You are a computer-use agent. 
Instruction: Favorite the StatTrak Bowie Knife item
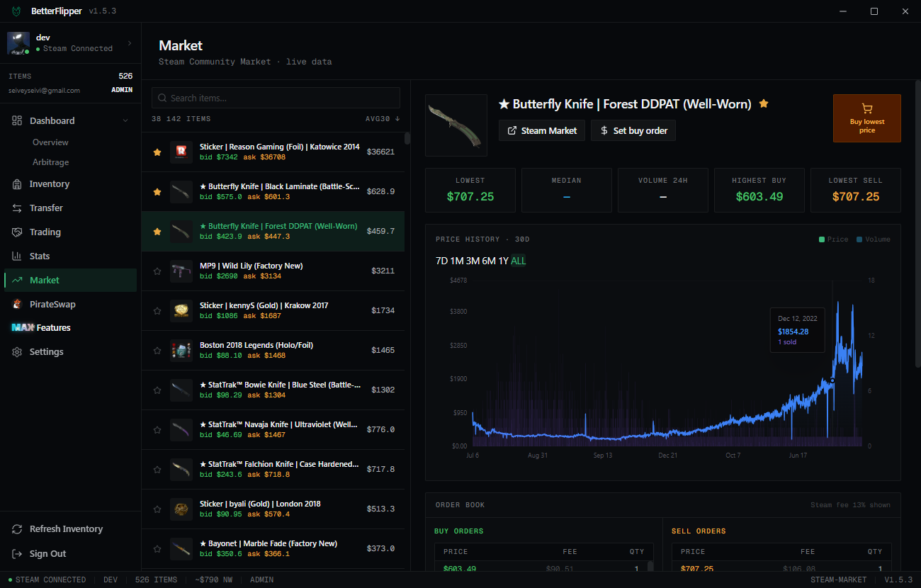(x=157, y=390)
